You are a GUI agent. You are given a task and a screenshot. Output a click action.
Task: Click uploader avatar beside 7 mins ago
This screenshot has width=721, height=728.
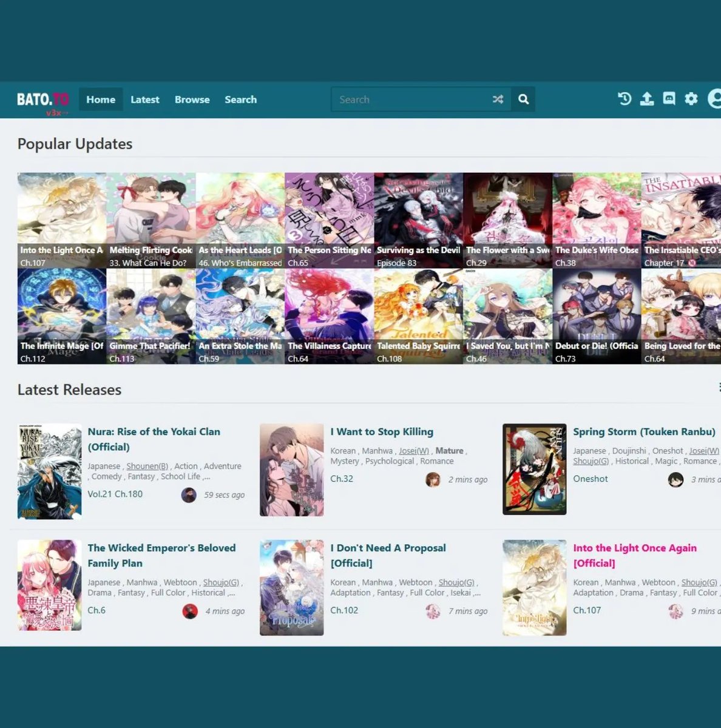pyautogui.click(x=433, y=611)
